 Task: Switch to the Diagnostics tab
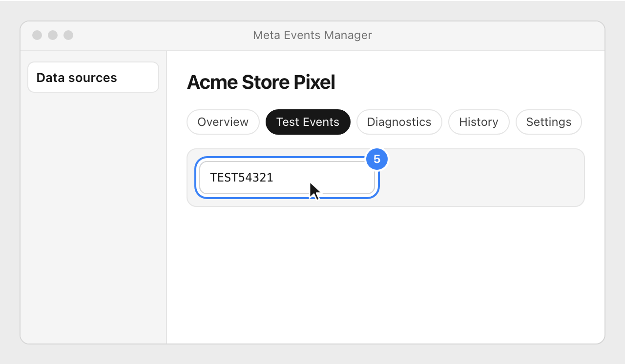pos(399,122)
